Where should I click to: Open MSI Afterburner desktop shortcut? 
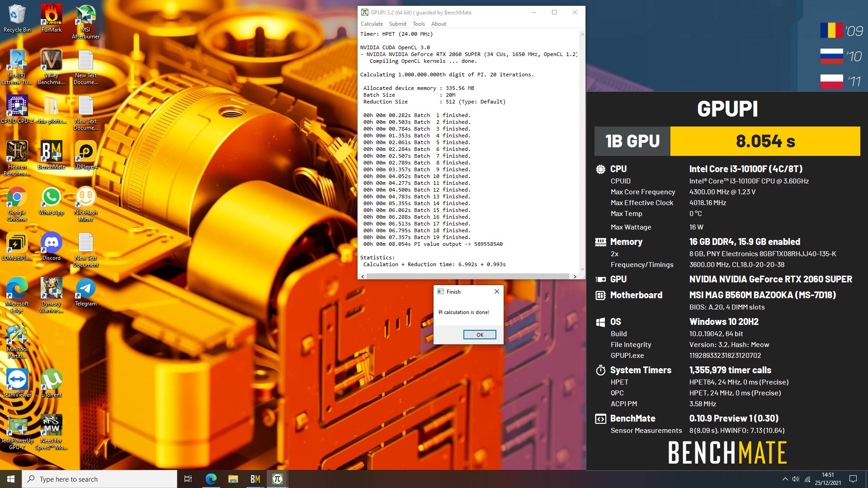[85, 21]
